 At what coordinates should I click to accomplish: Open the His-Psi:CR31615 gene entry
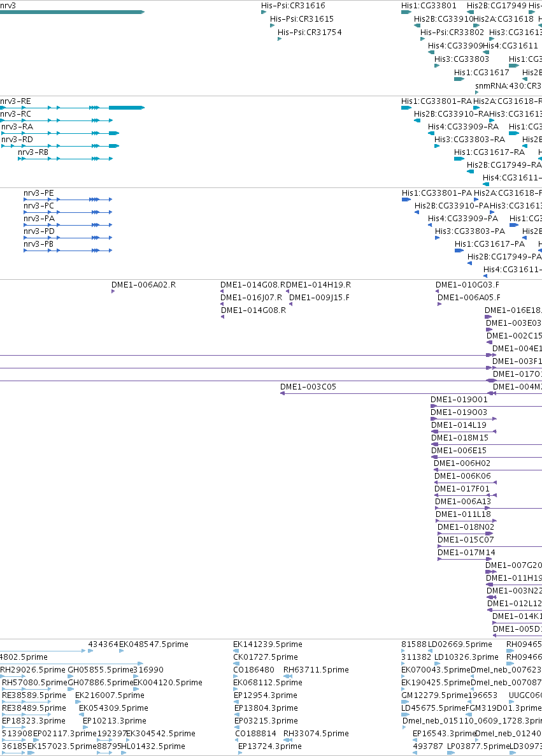tap(302, 19)
